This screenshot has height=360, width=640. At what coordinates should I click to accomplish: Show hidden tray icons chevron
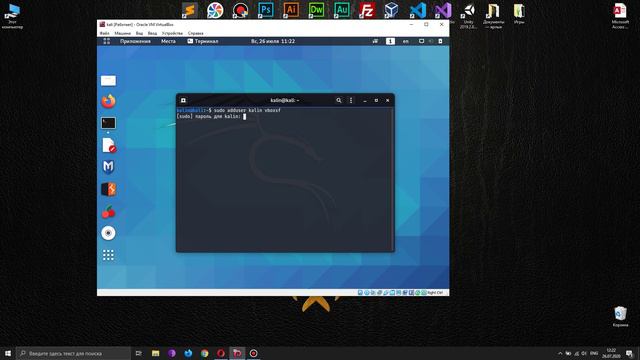pos(560,353)
